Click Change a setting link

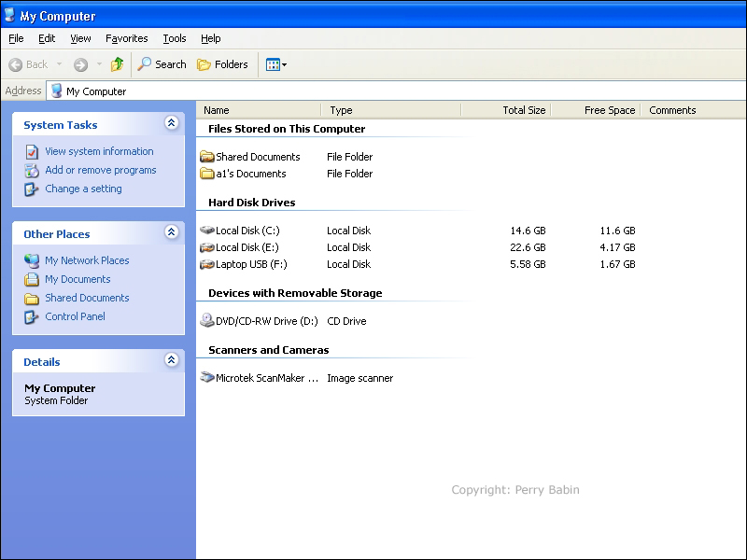pos(83,189)
